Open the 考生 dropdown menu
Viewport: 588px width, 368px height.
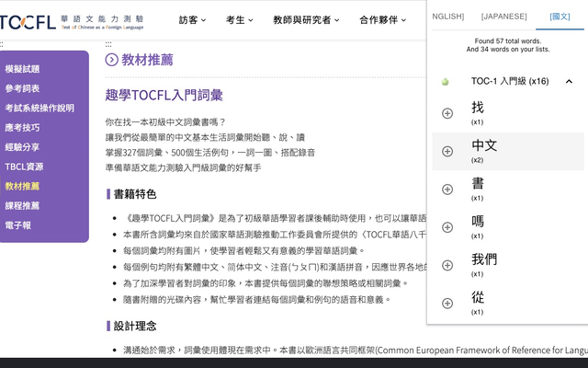pyautogui.click(x=239, y=20)
